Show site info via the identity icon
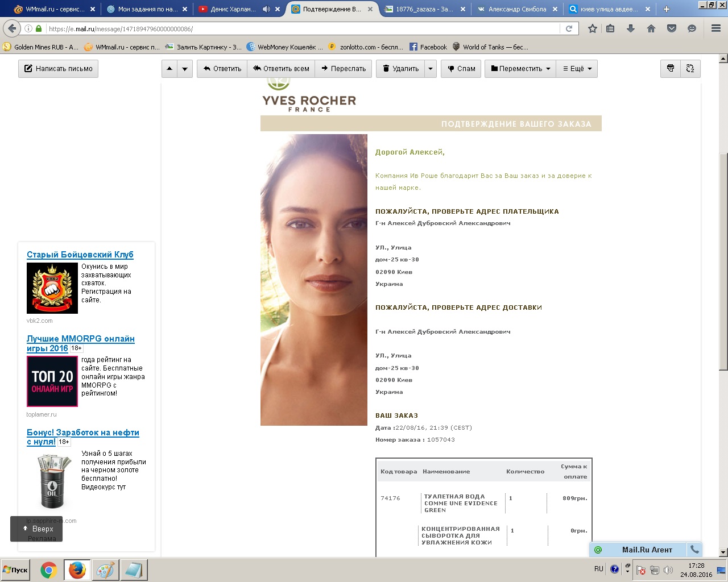The image size is (728, 582). click(x=28, y=28)
